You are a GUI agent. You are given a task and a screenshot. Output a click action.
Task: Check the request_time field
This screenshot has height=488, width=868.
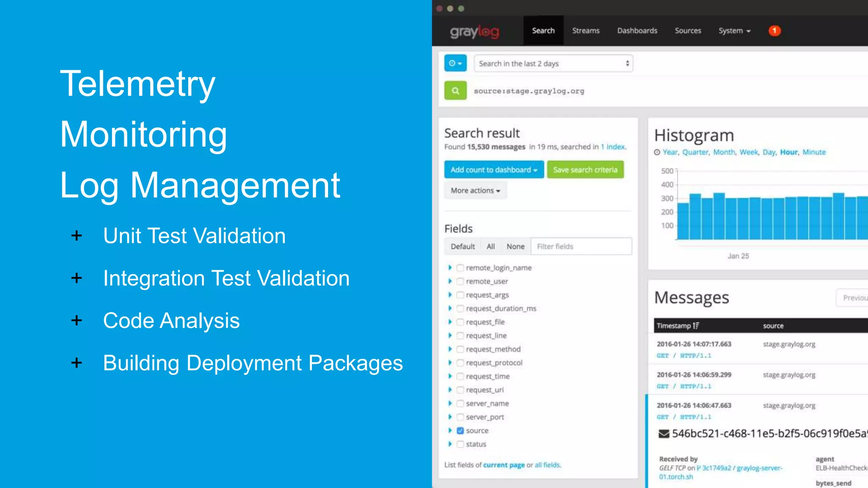(460, 376)
